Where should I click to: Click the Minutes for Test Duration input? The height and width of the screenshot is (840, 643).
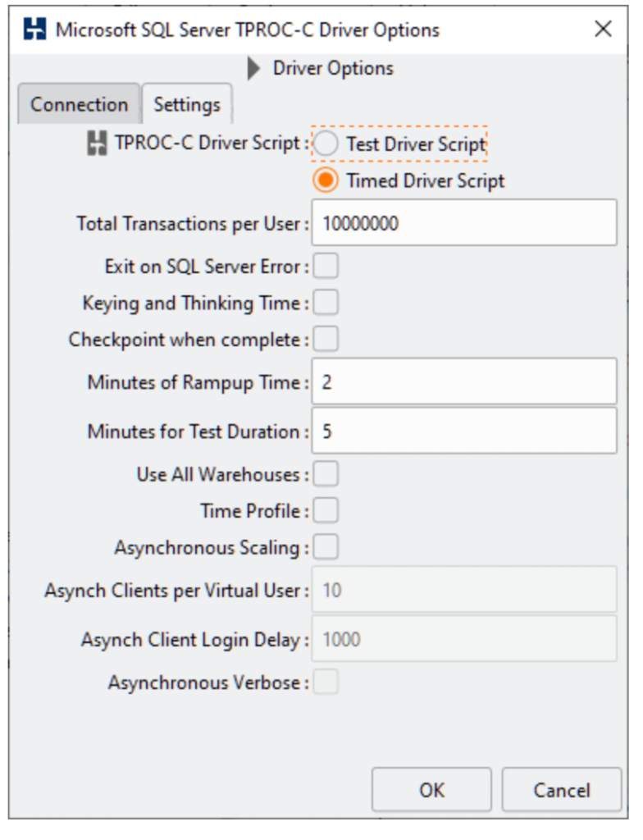[464, 431]
